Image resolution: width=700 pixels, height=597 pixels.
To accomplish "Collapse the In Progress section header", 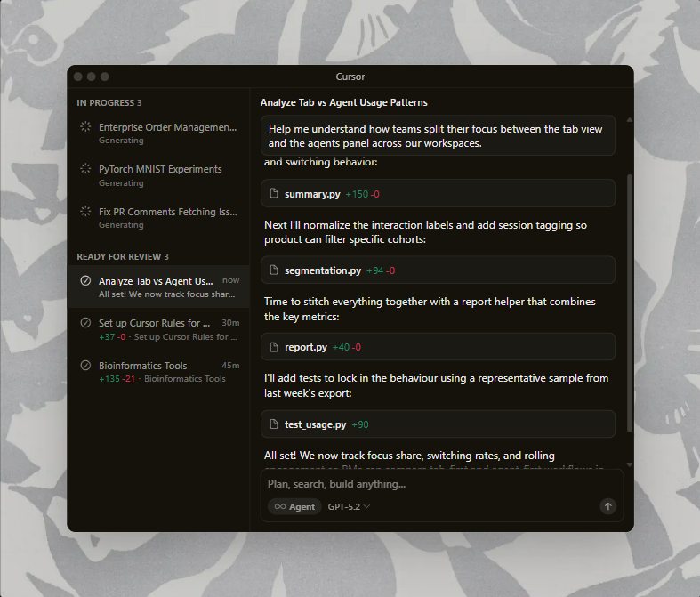I will (x=109, y=103).
